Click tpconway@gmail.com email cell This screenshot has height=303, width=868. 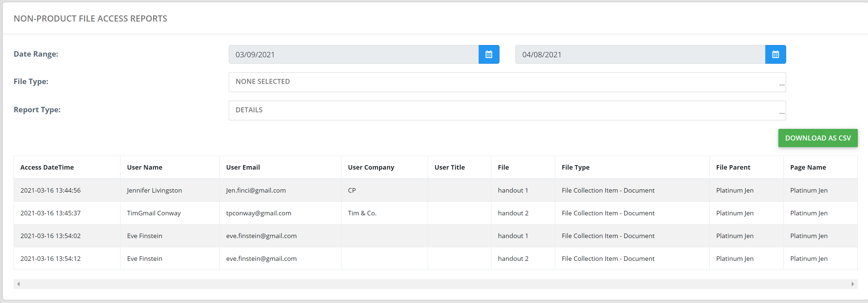pos(259,213)
